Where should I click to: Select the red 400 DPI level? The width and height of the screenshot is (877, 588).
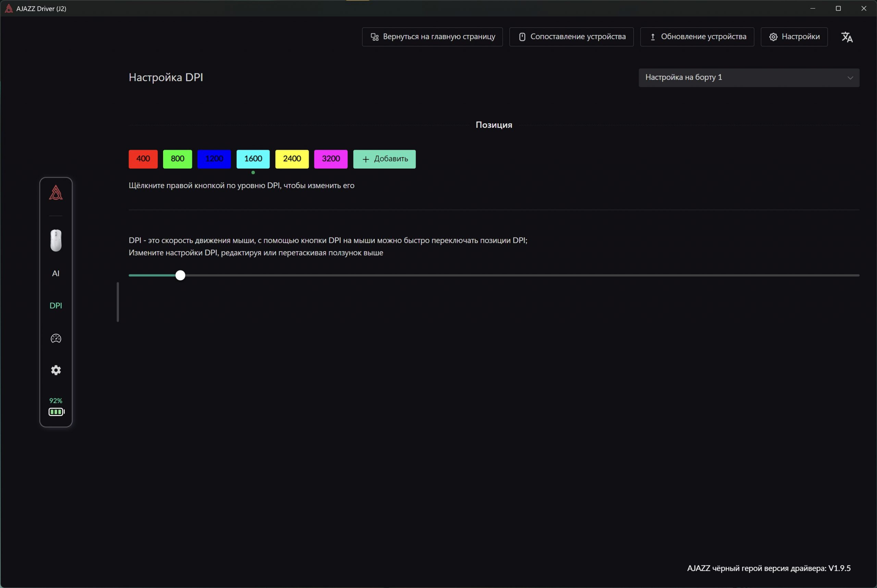[x=143, y=159]
